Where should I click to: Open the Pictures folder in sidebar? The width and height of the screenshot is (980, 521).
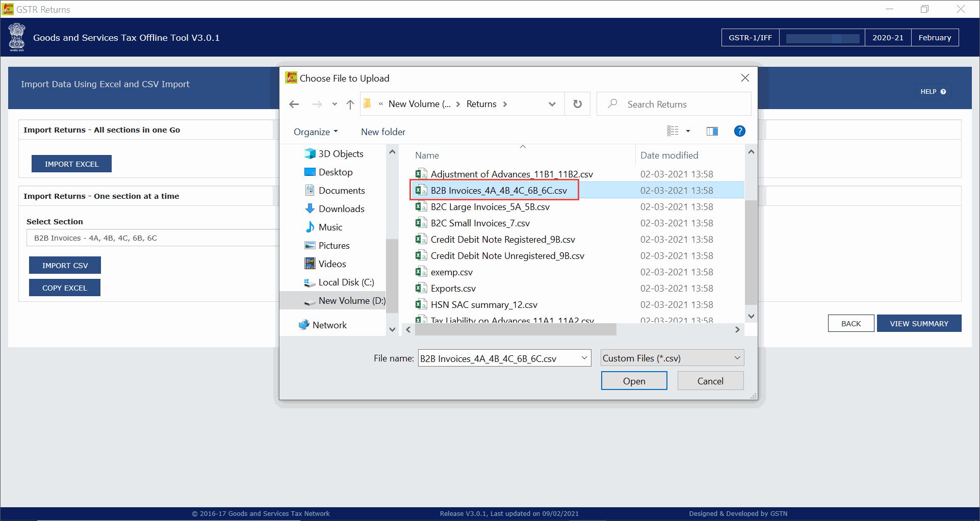point(327,245)
